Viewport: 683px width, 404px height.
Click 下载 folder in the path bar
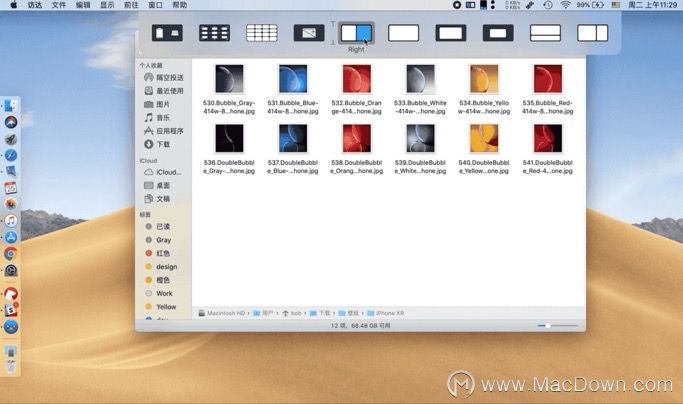[320, 313]
